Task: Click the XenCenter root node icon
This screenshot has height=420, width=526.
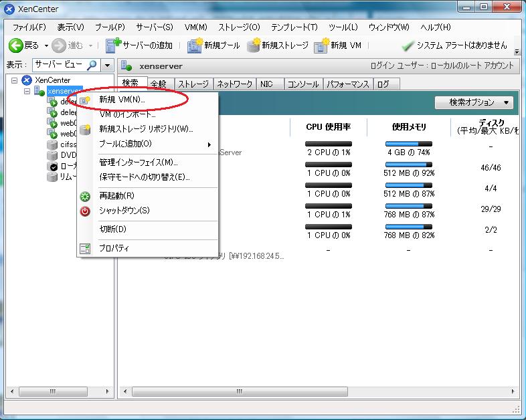Action: tap(27, 80)
